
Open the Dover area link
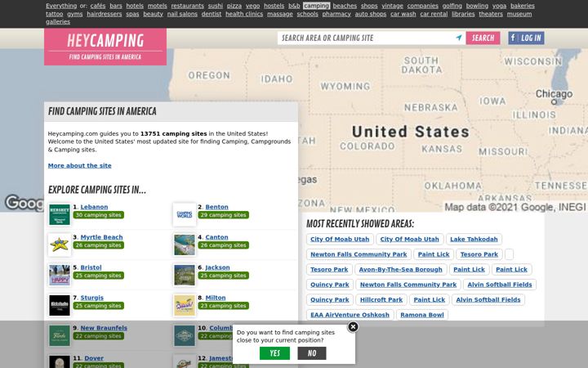pyautogui.click(x=94, y=358)
